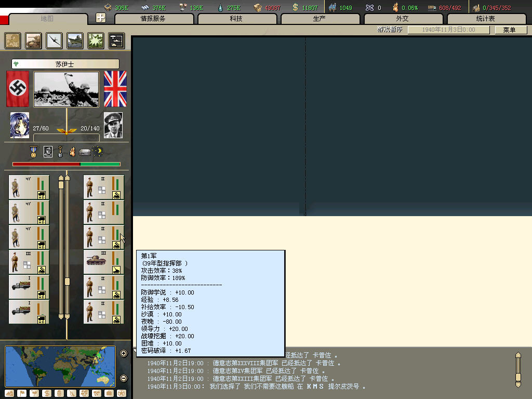Open the 统计表 tab

pos(486,19)
